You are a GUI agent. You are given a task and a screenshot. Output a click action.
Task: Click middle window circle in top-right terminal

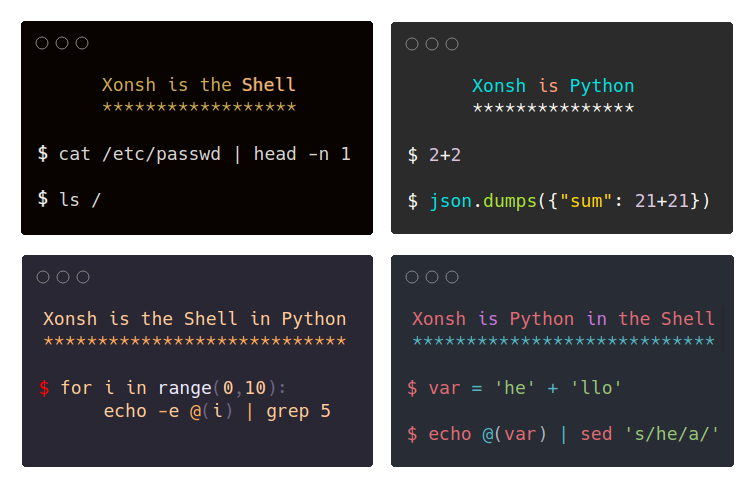coord(432,44)
